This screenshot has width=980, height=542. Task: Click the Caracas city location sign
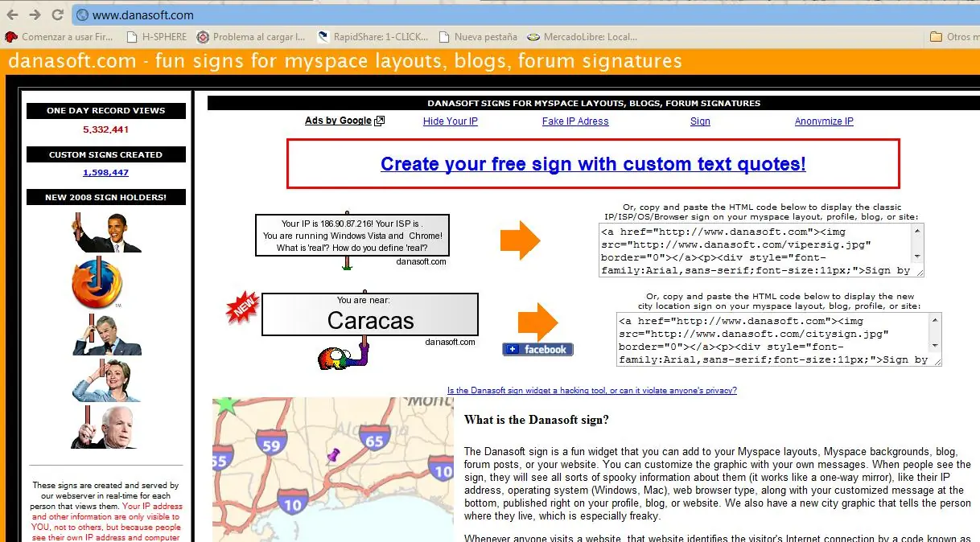(x=370, y=314)
